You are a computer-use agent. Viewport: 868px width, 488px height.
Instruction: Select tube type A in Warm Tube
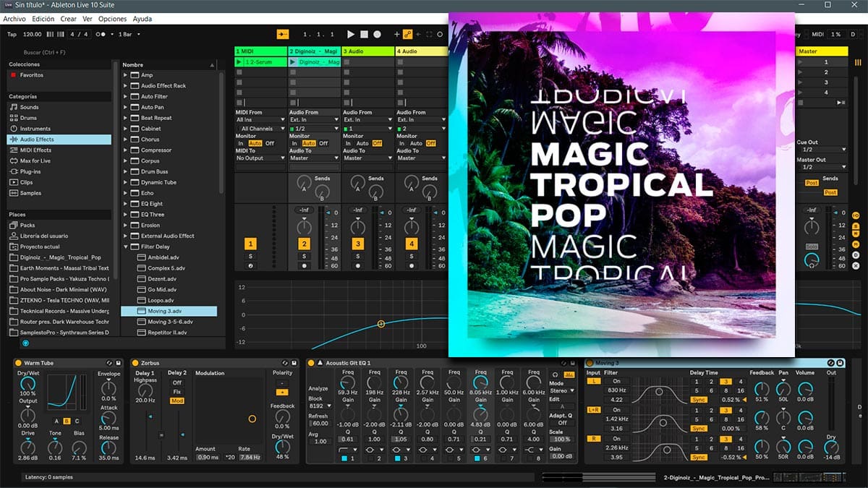coord(57,420)
